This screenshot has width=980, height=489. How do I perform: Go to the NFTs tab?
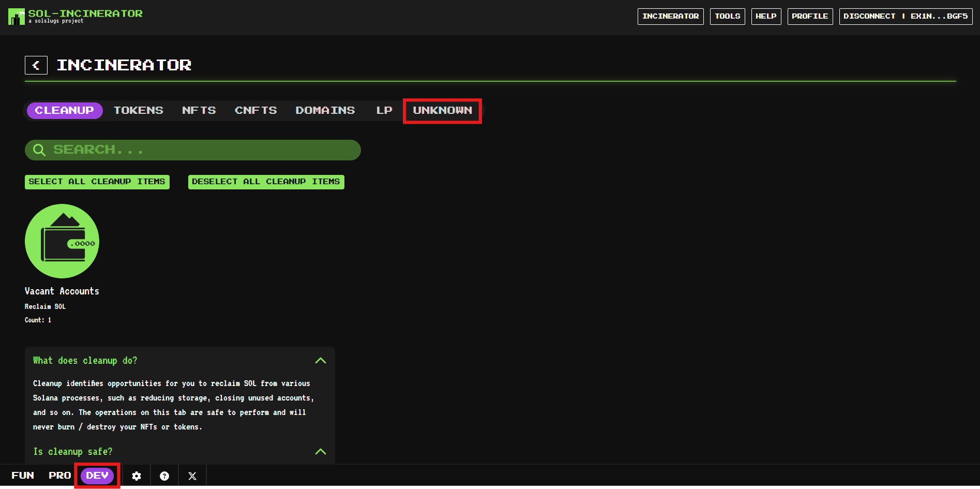(x=199, y=111)
